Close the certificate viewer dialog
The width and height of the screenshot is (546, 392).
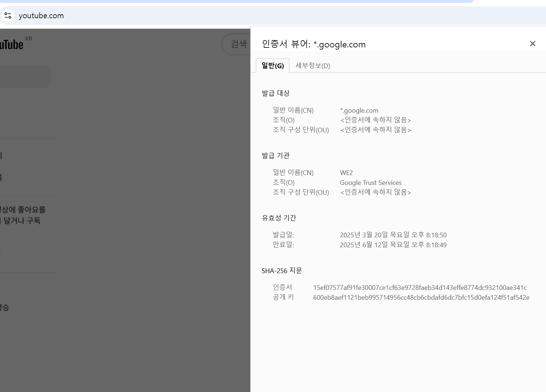pos(533,43)
